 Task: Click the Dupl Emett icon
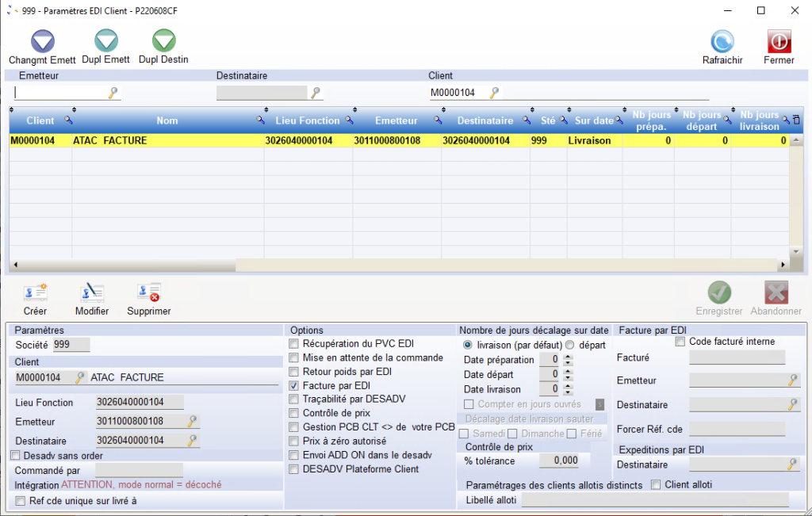[x=105, y=41]
